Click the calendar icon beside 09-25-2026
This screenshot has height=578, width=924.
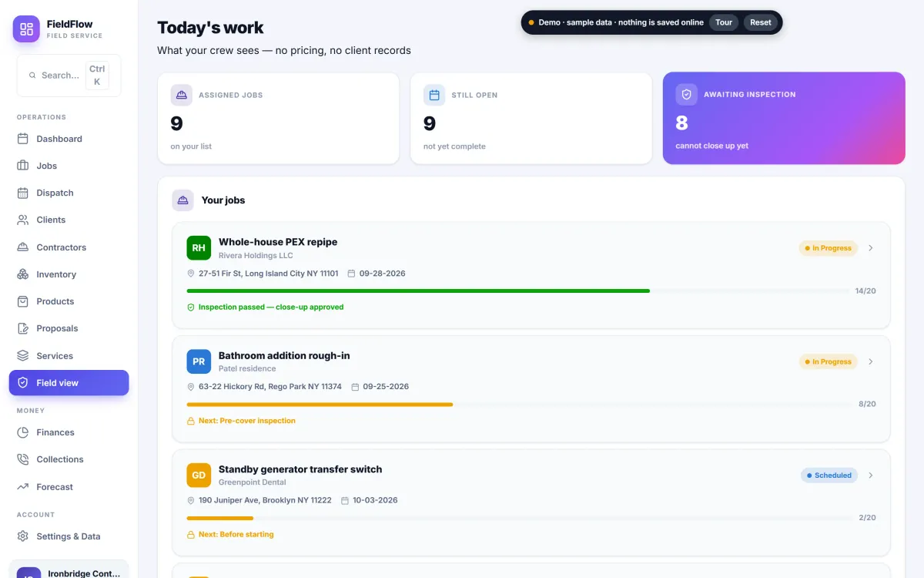[355, 387]
